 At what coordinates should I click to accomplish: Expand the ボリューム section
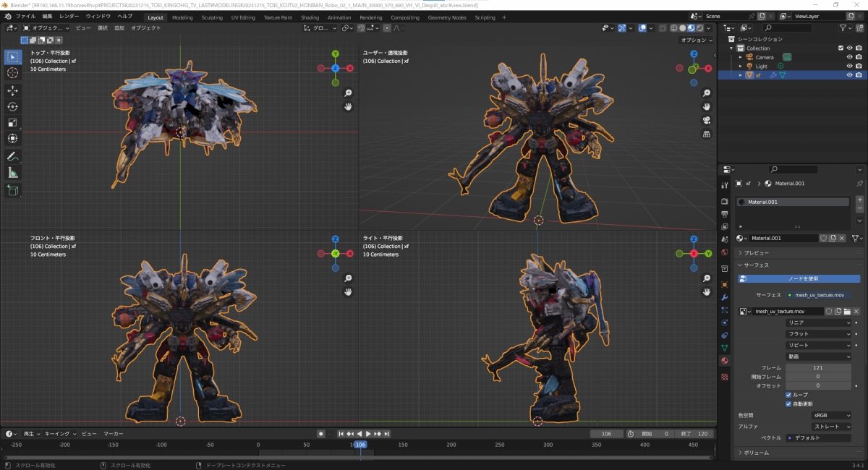(756, 453)
